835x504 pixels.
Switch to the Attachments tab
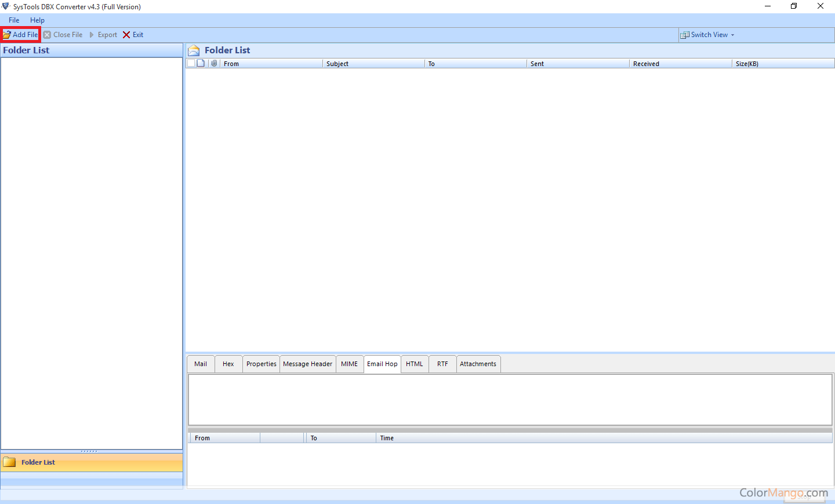478,364
